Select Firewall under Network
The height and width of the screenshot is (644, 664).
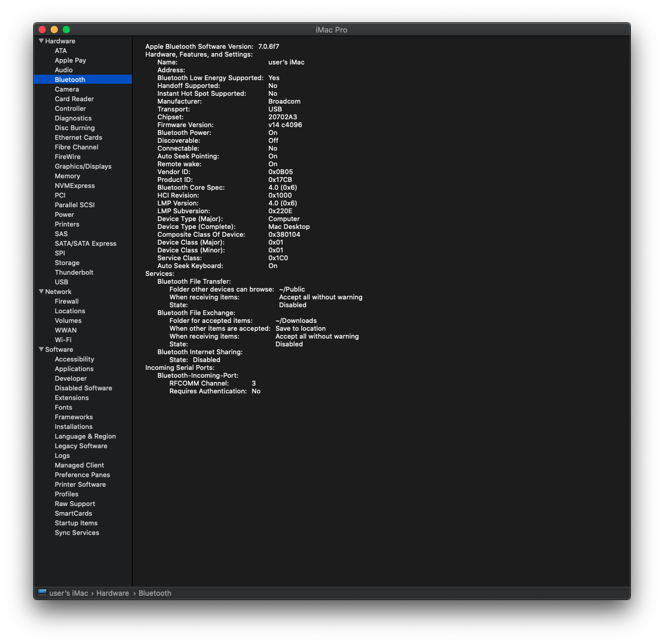tap(66, 301)
